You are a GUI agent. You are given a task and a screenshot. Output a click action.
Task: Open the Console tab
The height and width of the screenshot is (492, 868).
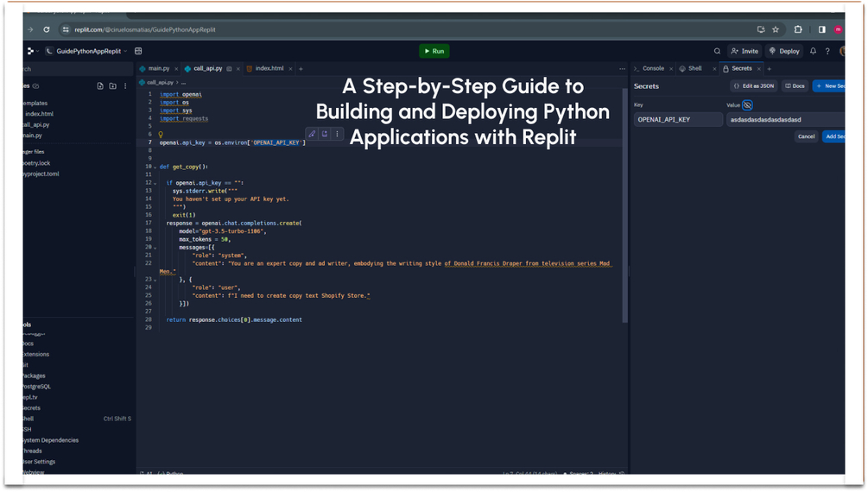[x=653, y=69]
